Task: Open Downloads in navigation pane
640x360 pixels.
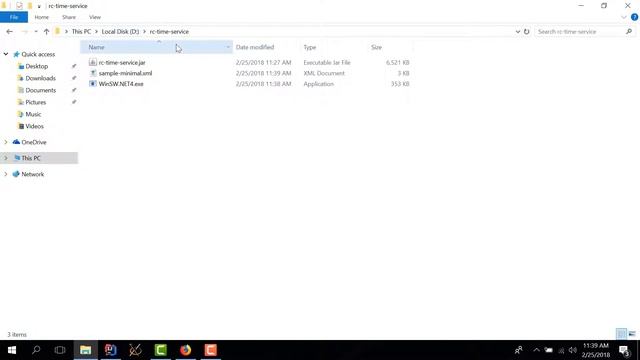Action: [40, 78]
